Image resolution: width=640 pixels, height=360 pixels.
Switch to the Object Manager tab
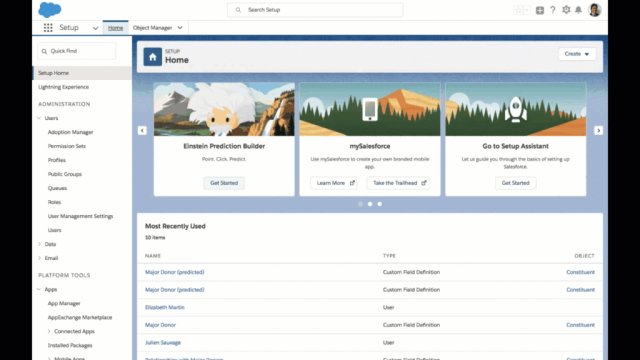point(152,28)
